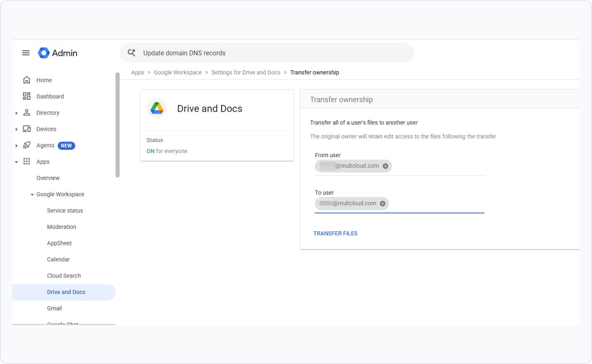Click the Home label in sidebar
592x364 pixels.
[44, 80]
